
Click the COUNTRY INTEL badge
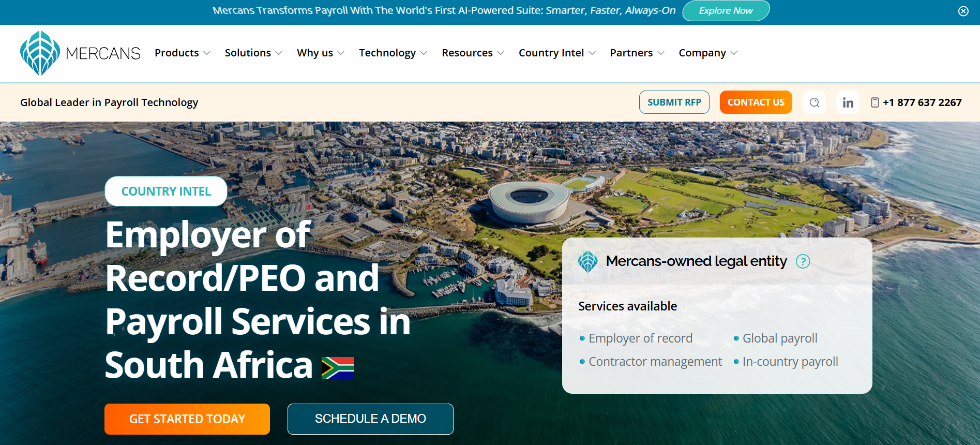pyautogui.click(x=166, y=191)
